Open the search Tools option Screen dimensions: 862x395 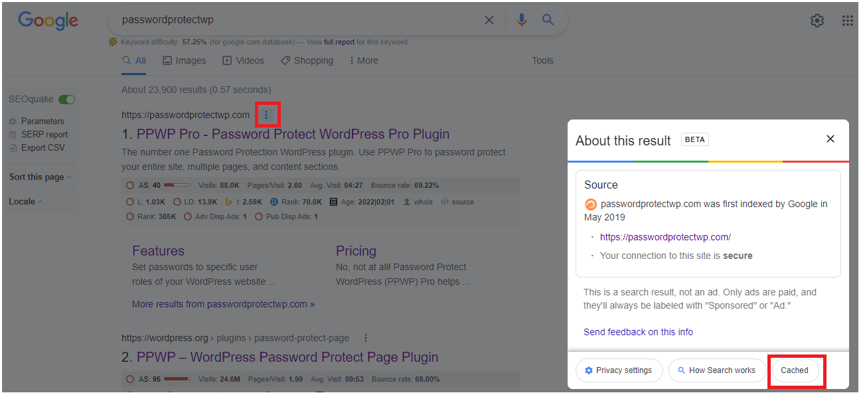[542, 61]
